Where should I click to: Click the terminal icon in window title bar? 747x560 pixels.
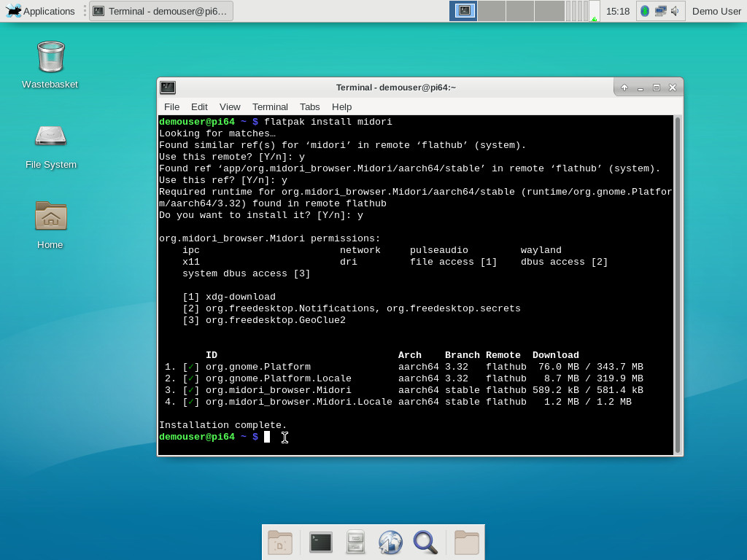[168, 87]
